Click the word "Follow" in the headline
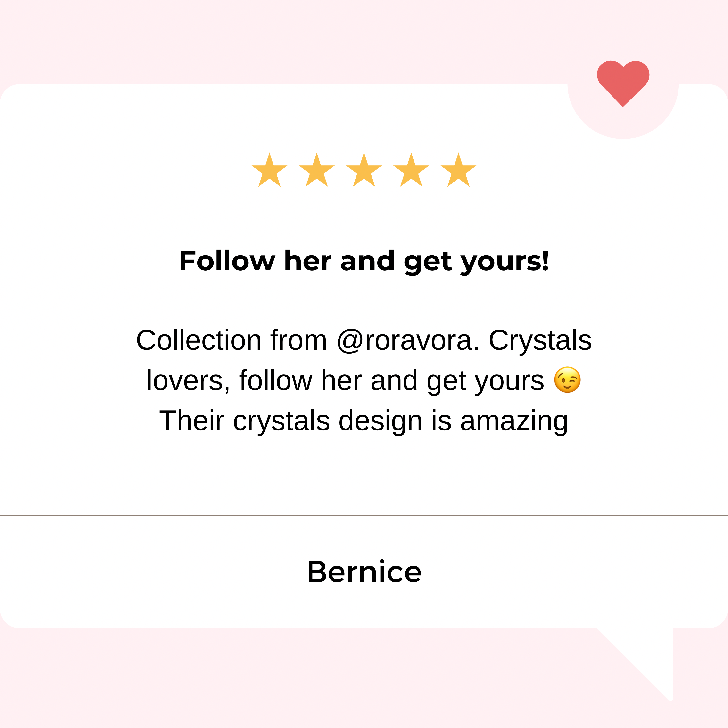The width and height of the screenshot is (728, 728). click(x=227, y=261)
